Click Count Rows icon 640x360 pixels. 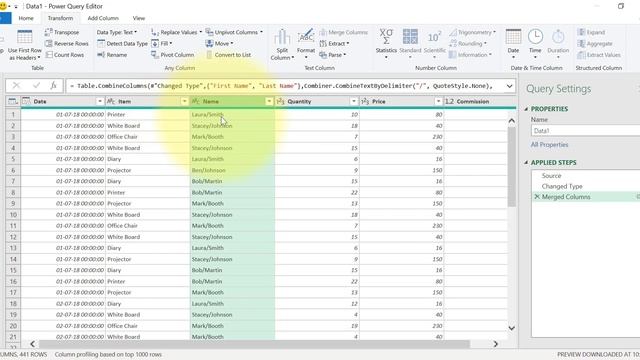coord(49,55)
